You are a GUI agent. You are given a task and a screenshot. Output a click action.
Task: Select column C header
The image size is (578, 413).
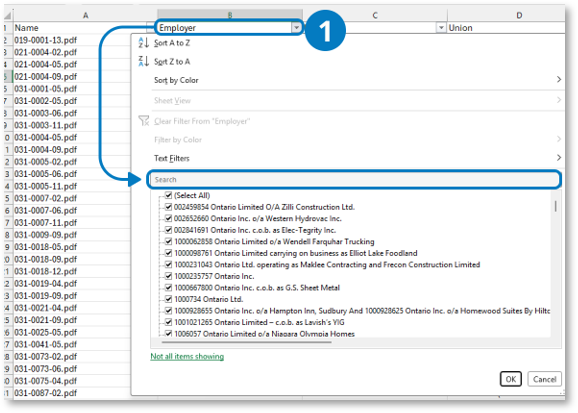(x=375, y=15)
